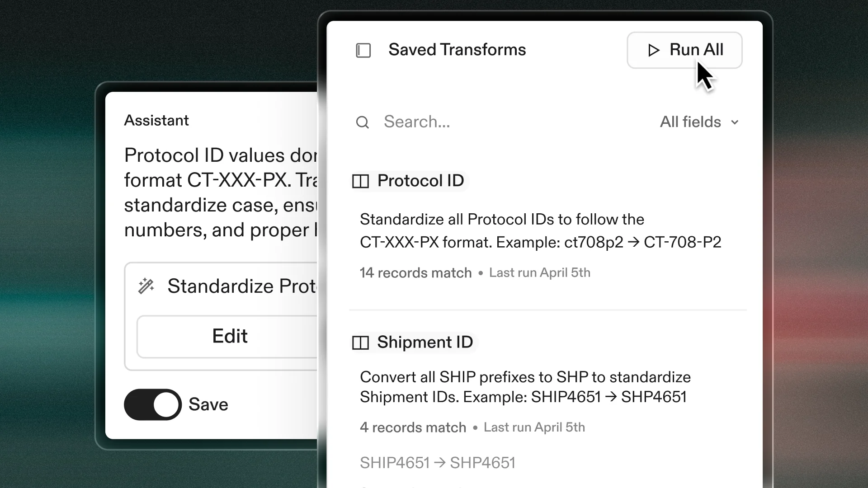Click the Protocol ID column icon
This screenshot has width=868, height=488.
pyautogui.click(x=360, y=181)
